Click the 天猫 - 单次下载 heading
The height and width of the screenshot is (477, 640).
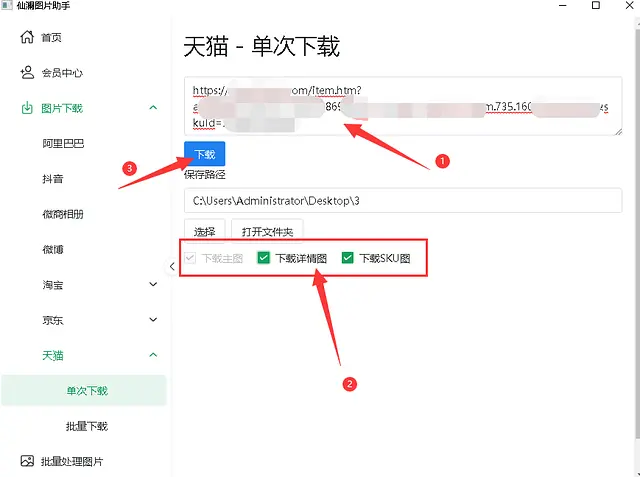click(262, 46)
